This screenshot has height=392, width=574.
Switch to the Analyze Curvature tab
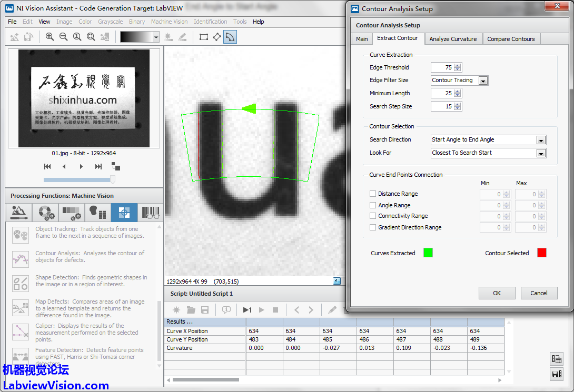pyautogui.click(x=453, y=39)
